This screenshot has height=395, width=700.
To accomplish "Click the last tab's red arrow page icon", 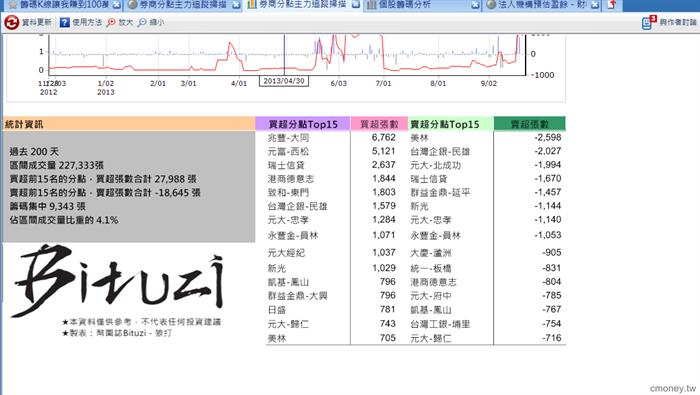I will (612, 5).
